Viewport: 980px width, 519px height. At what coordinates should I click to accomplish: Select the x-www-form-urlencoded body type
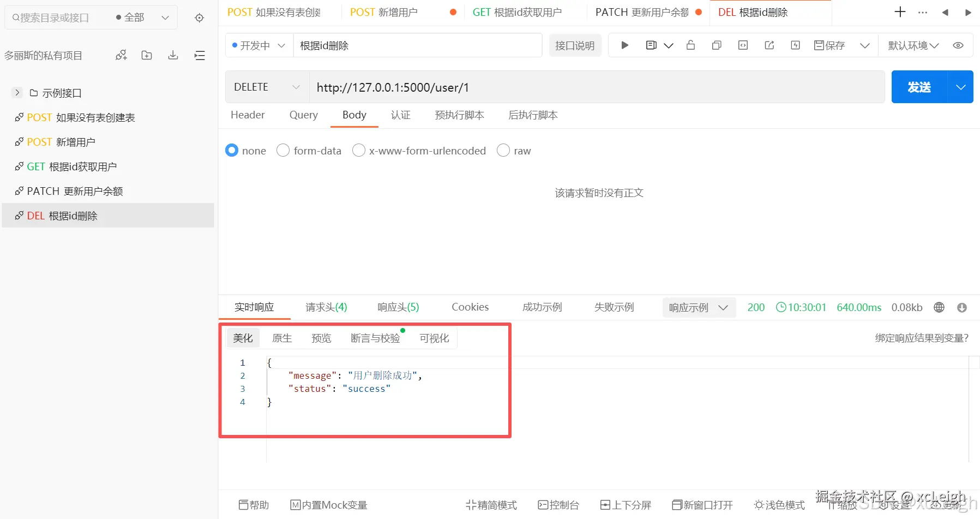[419, 151]
